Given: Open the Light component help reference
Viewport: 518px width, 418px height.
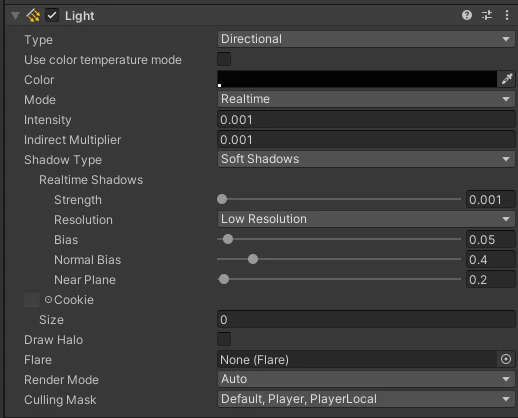Looking at the screenshot, I should 467,15.
